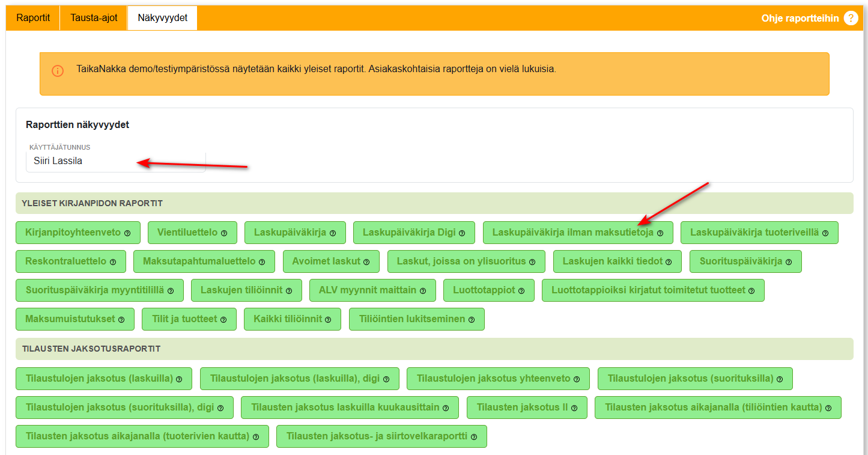Open the Ohje raportteihin help link
868x455 pixels.
[800, 18]
